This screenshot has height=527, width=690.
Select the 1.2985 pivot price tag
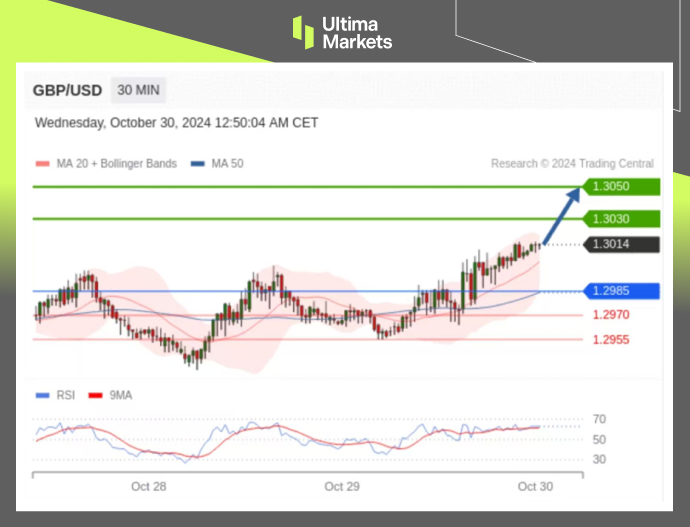(x=621, y=291)
